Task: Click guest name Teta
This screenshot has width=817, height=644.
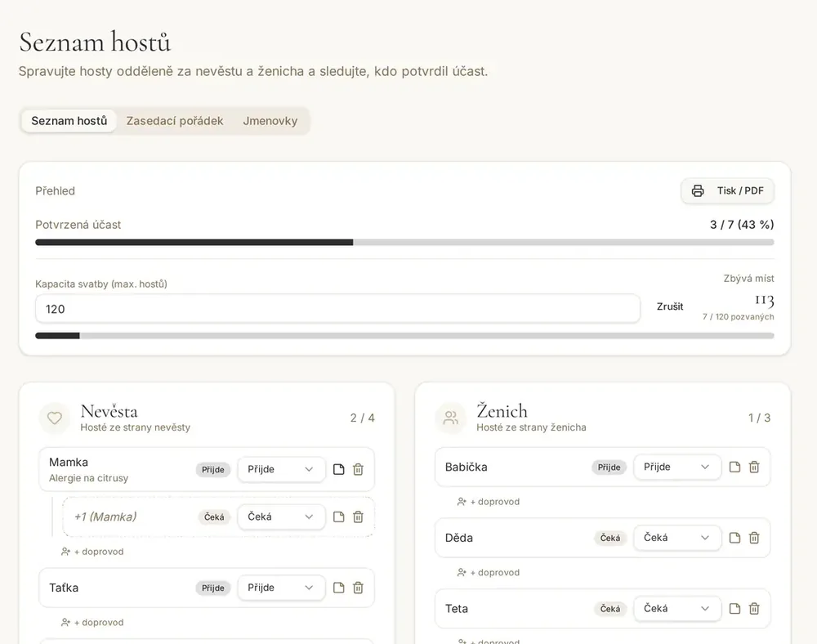Action: [x=457, y=609]
